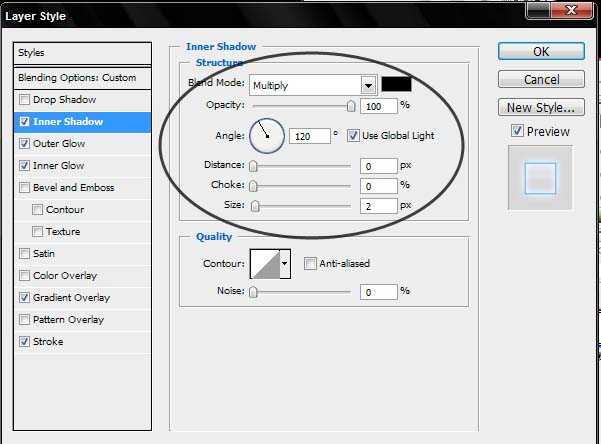Disable the Outer Glow checkbox
Viewport: 601px width, 444px height.
24,143
